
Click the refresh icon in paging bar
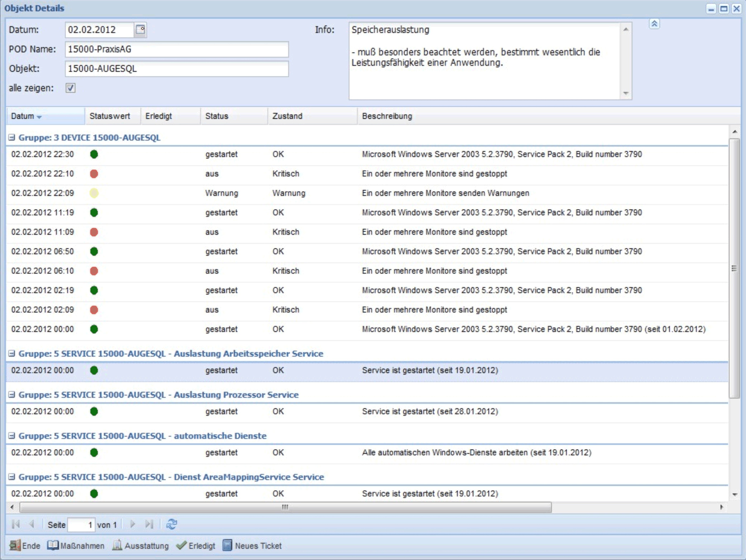pos(171,524)
